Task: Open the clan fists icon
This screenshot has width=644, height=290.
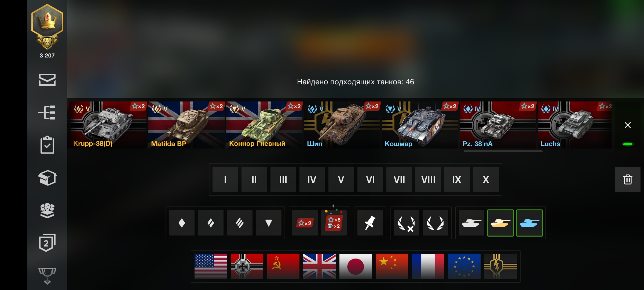Action: click(x=47, y=211)
